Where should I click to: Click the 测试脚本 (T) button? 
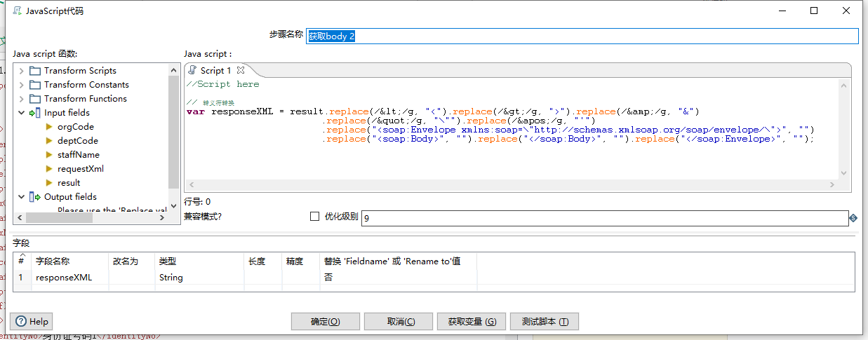coord(544,321)
